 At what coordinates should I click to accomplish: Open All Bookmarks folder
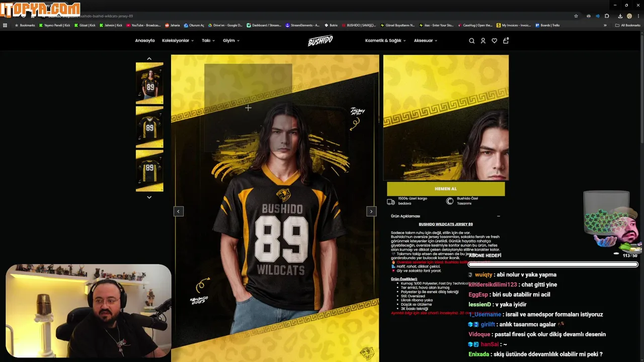(628, 25)
